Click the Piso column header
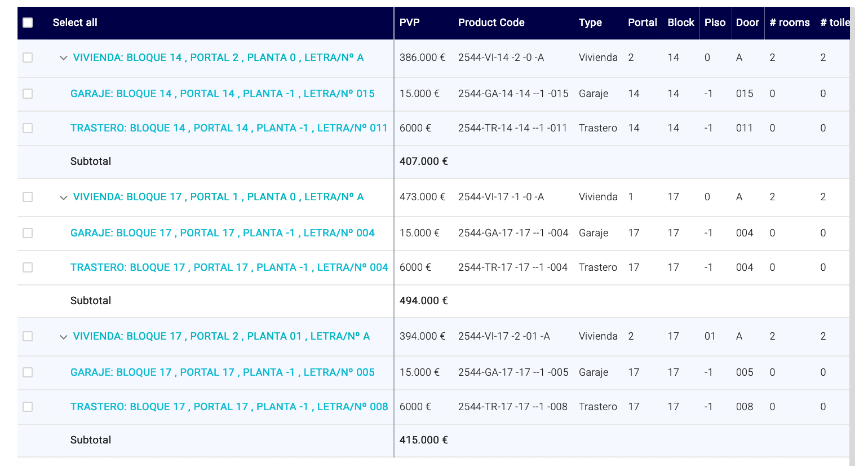 [x=715, y=23]
